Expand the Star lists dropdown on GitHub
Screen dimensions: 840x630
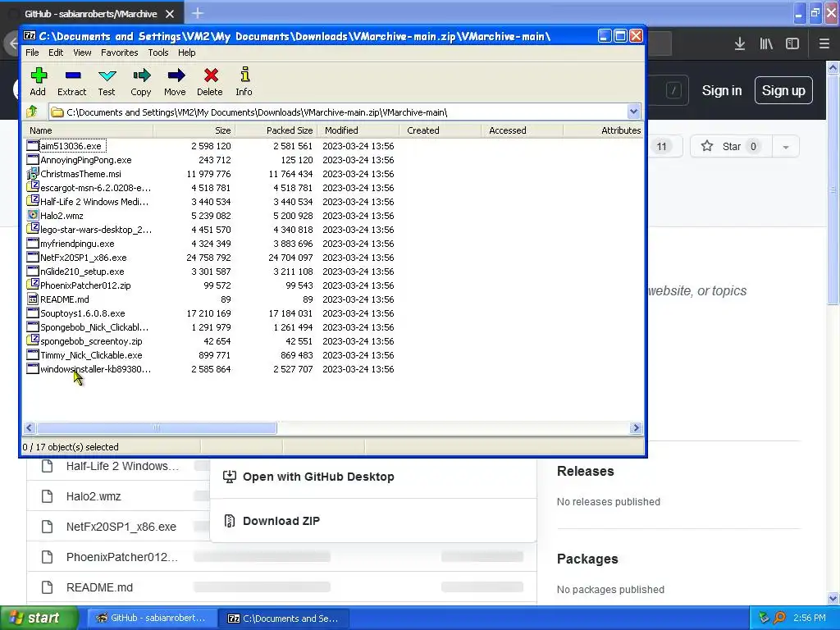click(x=785, y=147)
